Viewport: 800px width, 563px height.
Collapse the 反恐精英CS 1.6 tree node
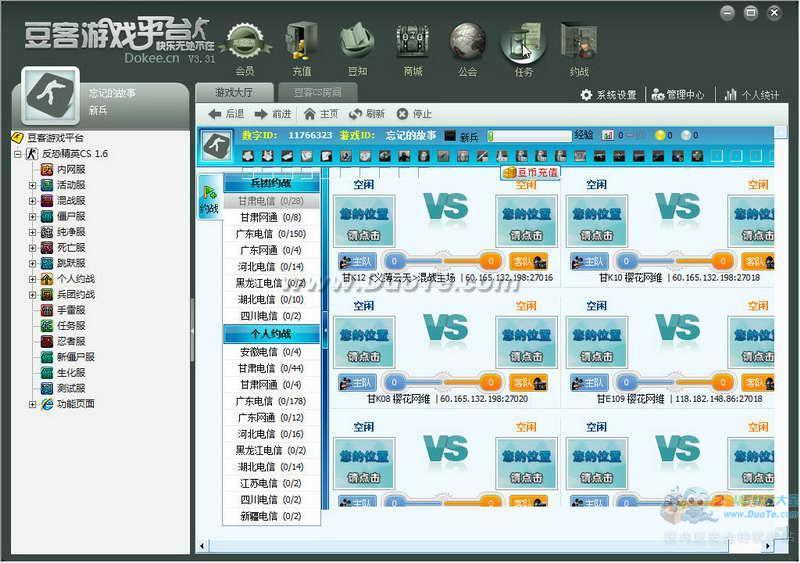coord(18,154)
